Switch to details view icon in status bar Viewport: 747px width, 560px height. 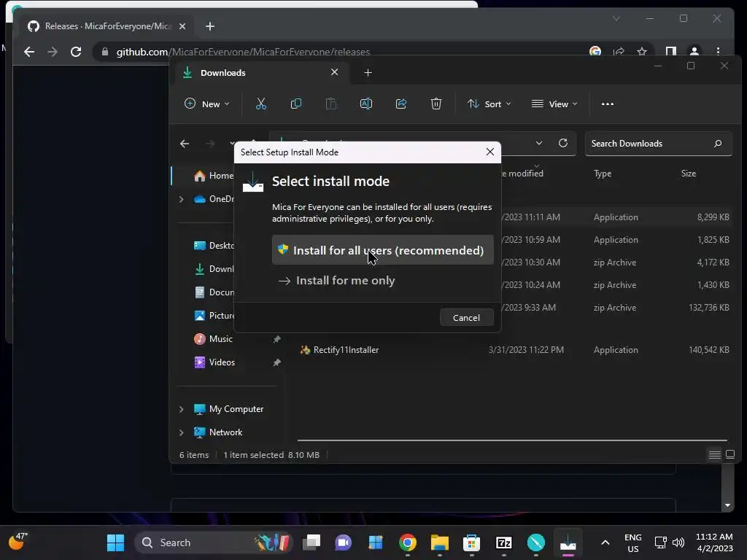pyautogui.click(x=715, y=455)
